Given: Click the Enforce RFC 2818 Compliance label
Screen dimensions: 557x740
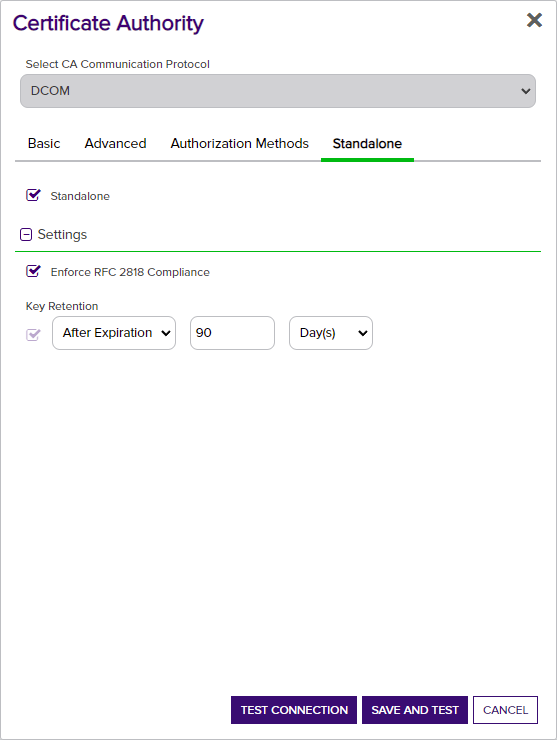Looking at the screenshot, I should click(x=130, y=272).
